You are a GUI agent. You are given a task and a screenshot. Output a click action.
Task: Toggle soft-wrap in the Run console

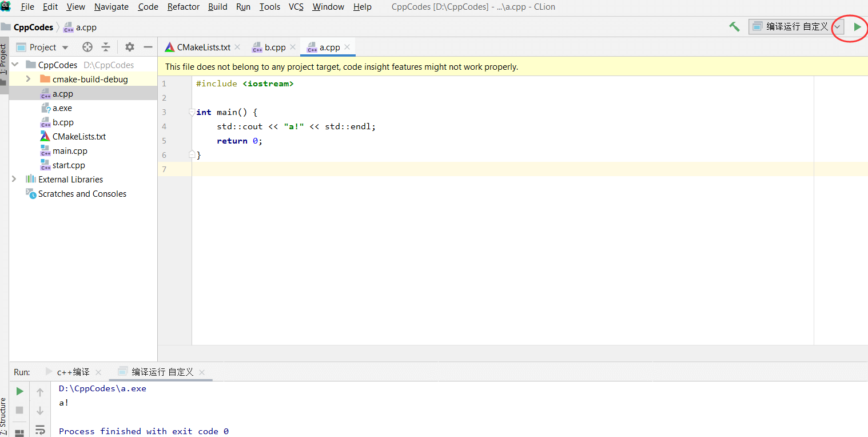pos(40,429)
